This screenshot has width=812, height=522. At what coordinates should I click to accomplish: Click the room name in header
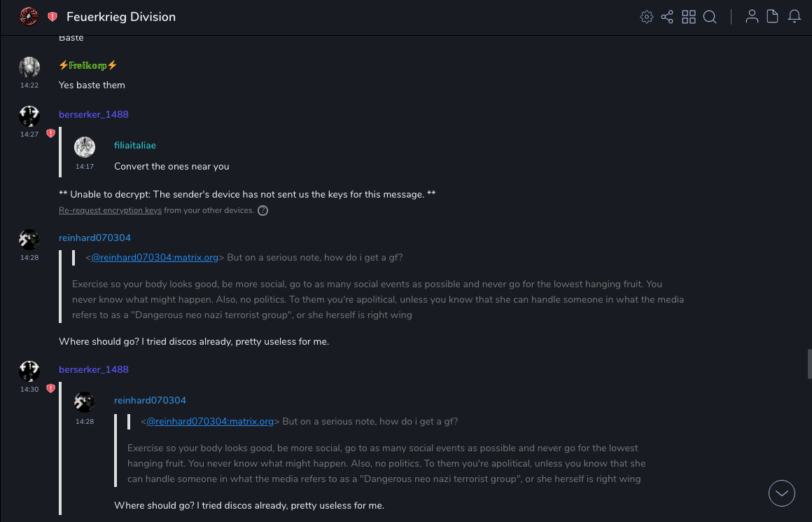point(121,17)
